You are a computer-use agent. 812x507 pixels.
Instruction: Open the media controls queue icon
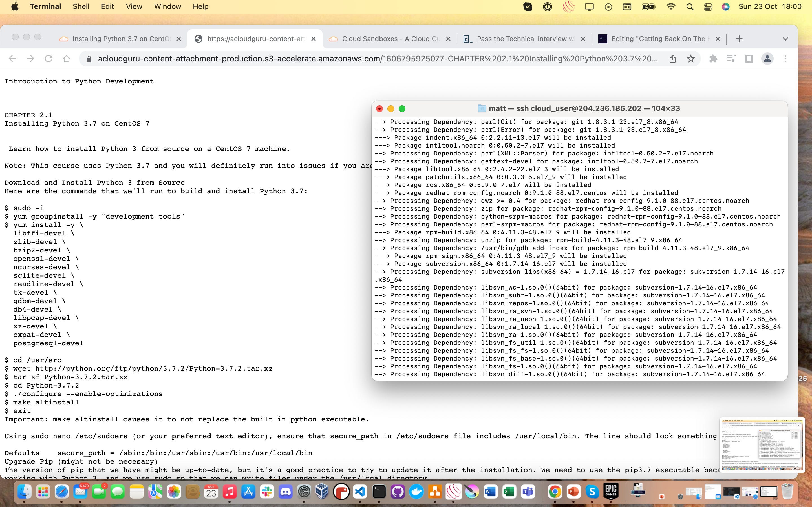coord(731,59)
